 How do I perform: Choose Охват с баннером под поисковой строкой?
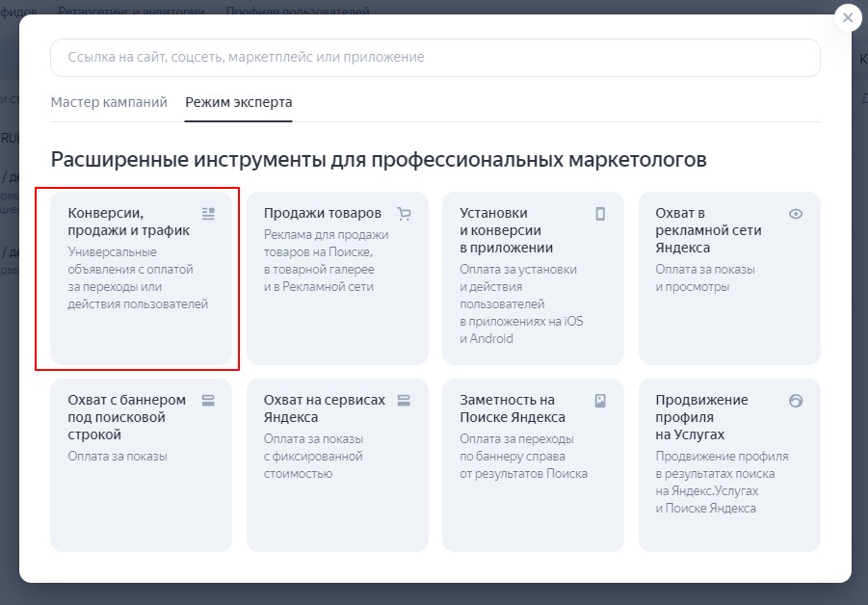[139, 464]
